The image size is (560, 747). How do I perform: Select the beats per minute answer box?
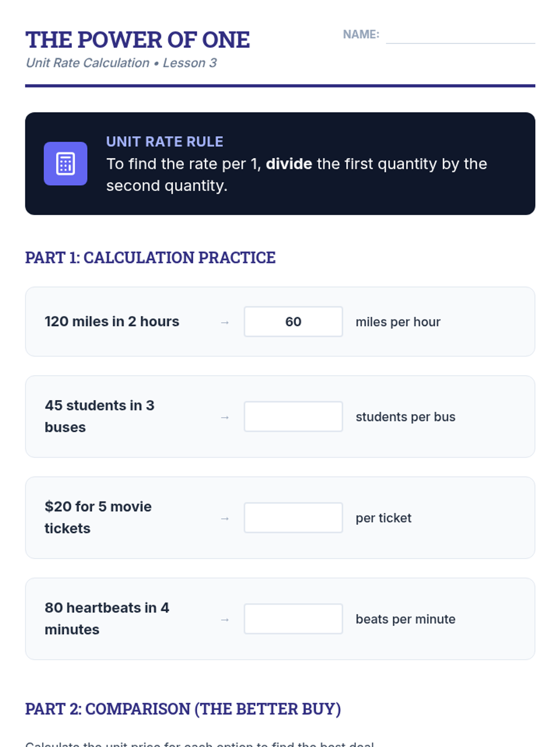click(293, 619)
